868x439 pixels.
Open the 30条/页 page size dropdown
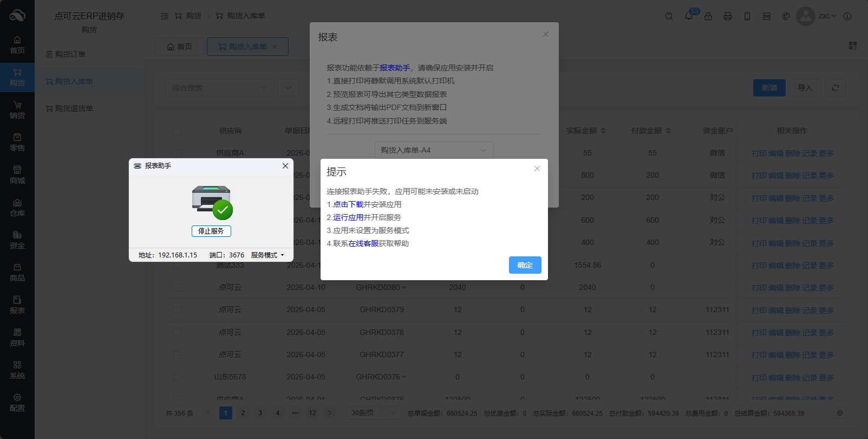click(x=374, y=413)
